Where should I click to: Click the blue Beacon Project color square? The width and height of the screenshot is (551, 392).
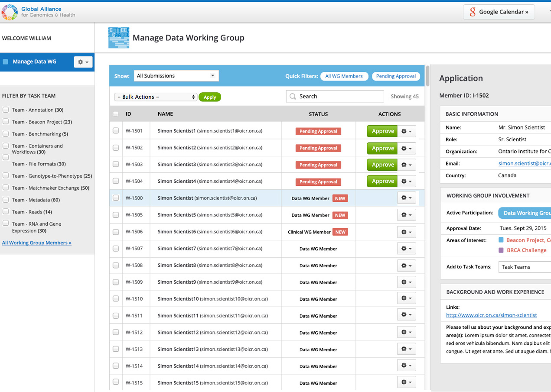pos(501,240)
